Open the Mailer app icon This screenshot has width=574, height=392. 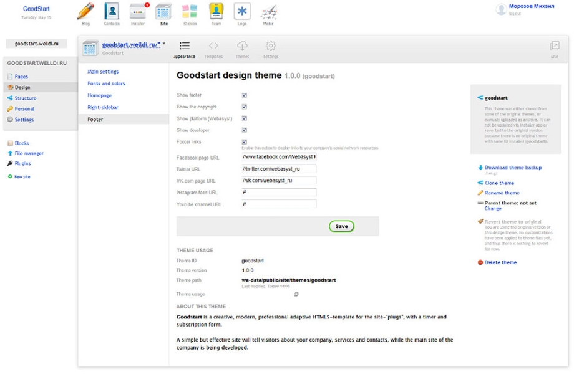(x=268, y=12)
